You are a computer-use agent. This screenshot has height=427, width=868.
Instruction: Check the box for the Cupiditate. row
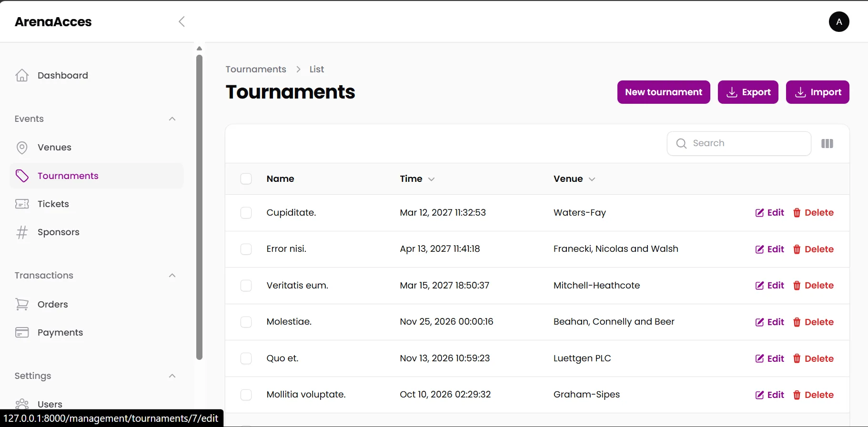(246, 213)
